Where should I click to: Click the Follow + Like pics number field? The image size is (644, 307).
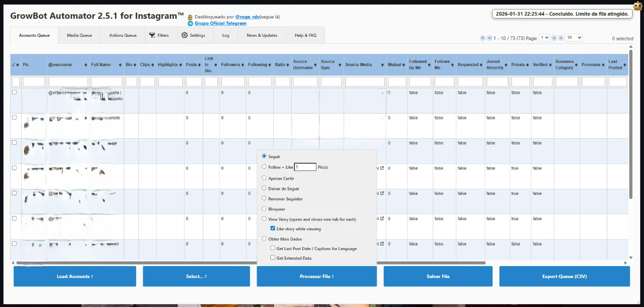click(x=305, y=167)
